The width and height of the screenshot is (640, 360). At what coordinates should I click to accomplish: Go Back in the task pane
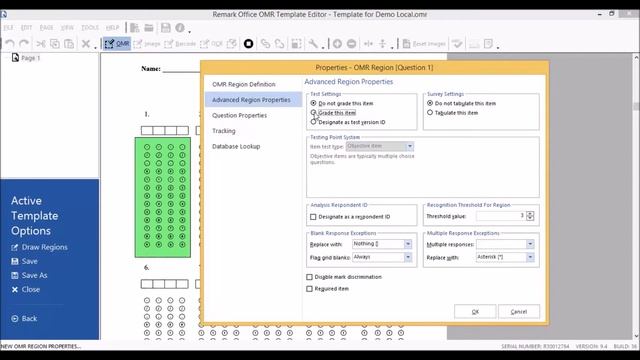pos(24,318)
